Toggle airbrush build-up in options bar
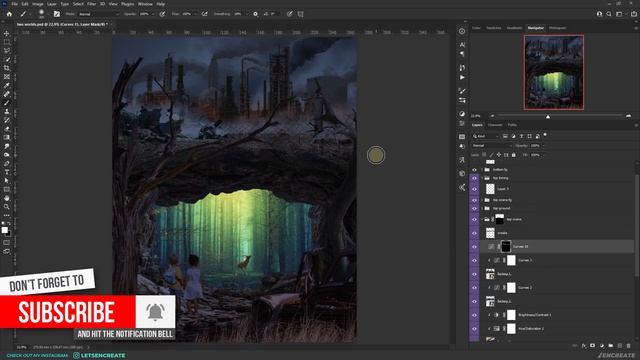This screenshot has height=360, width=640. (x=204, y=14)
